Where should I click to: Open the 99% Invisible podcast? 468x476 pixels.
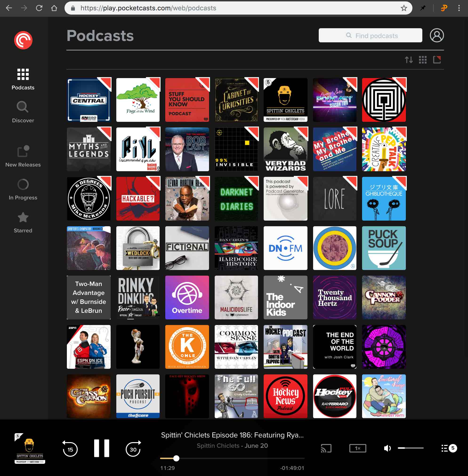(236, 149)
